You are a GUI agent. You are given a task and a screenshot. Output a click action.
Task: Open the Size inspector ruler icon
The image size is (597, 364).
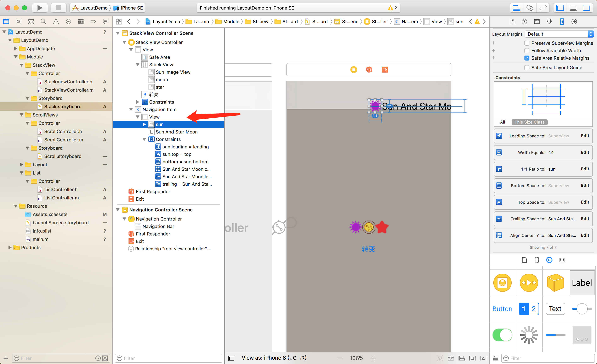(562, 22)
